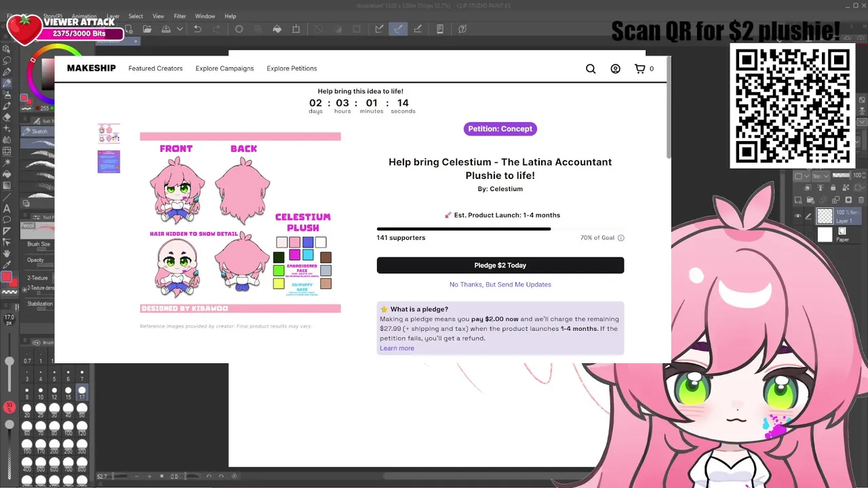Click the create layer mask icon
Viewport: 868px width, 488px height.
(x=848, y=200)
